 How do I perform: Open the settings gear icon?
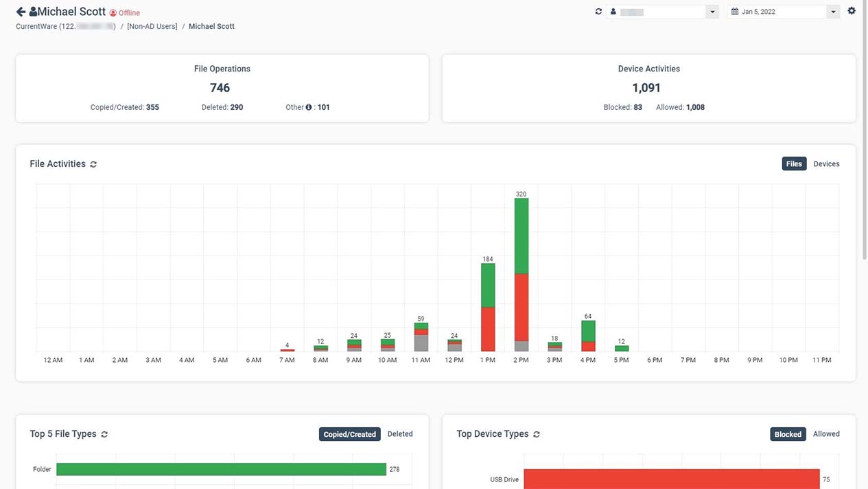(852, 11)
